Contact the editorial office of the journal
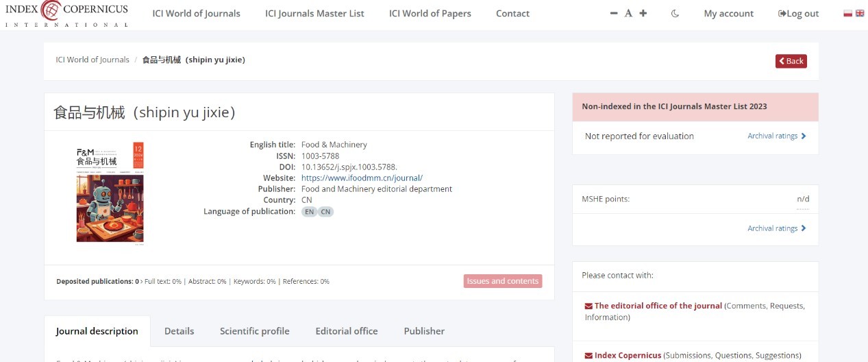Viewport: 868px width, 362px height. click(658, 306)
